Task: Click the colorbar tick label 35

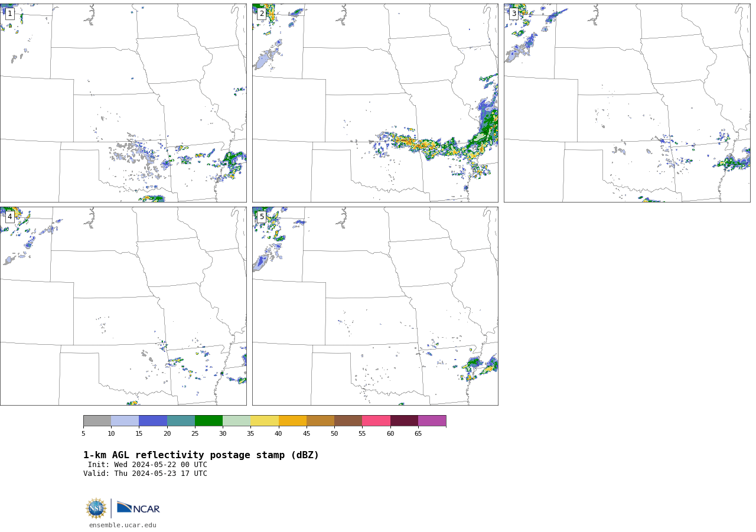Action: (x=250, y=434)
